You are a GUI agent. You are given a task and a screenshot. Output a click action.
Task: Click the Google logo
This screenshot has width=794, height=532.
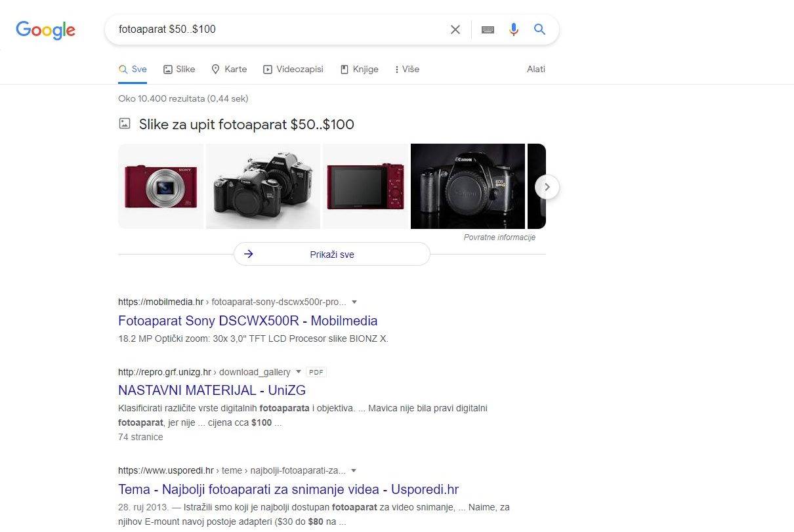coord(45,30)
